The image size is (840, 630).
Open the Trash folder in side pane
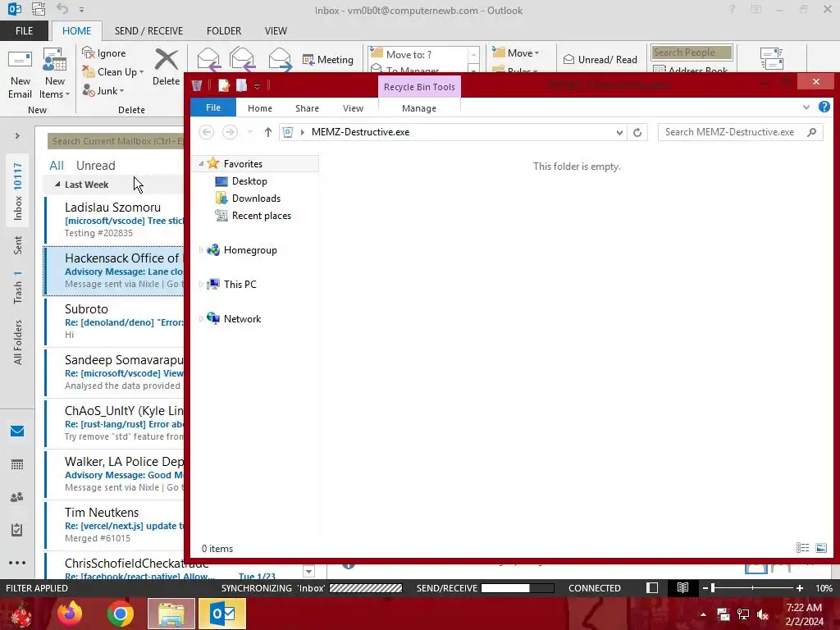(x=18, y=288)
